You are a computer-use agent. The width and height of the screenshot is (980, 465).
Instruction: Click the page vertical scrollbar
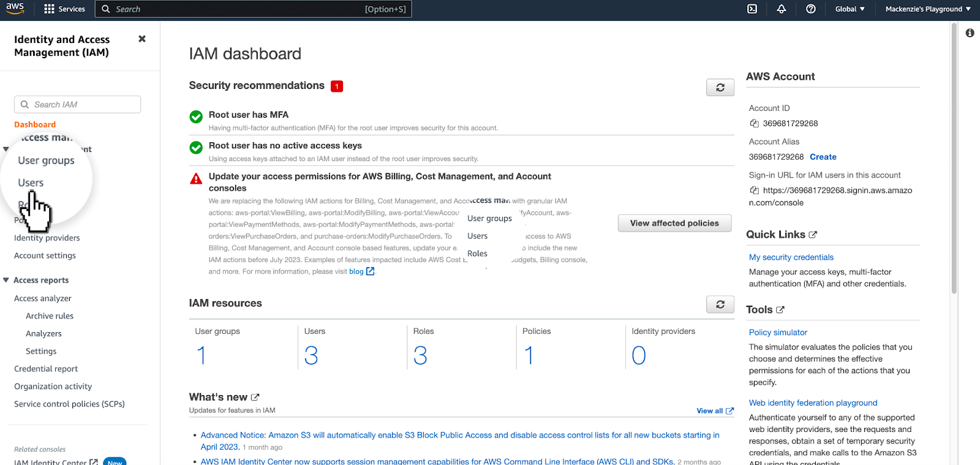click(x=954, y=159)
